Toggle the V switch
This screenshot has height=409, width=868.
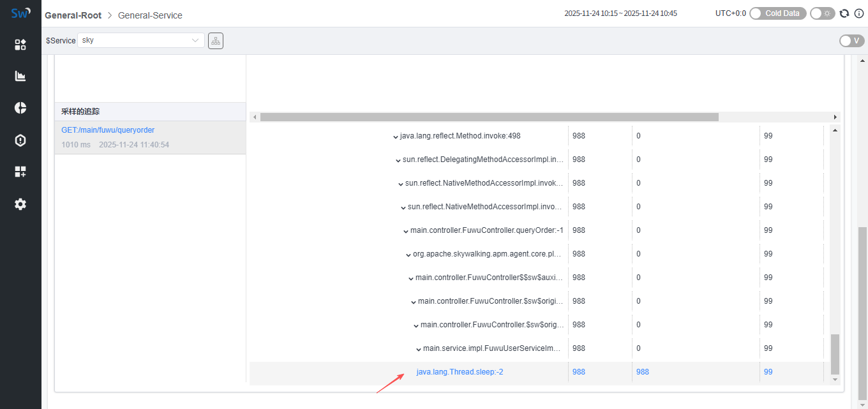click(851, 41)
